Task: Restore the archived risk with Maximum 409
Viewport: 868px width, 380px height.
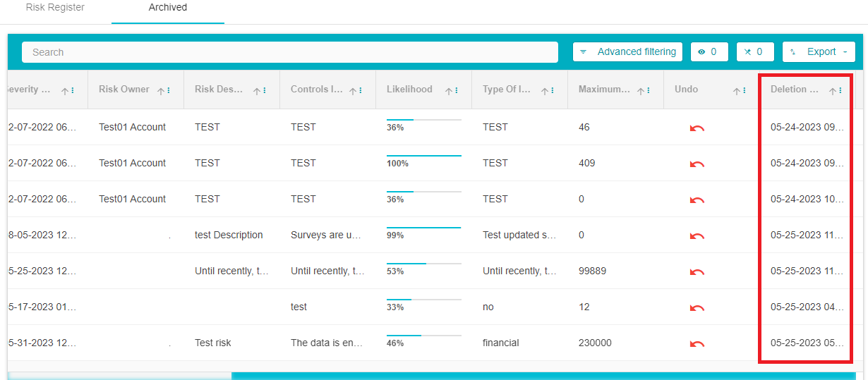Action: coord(697,164)
